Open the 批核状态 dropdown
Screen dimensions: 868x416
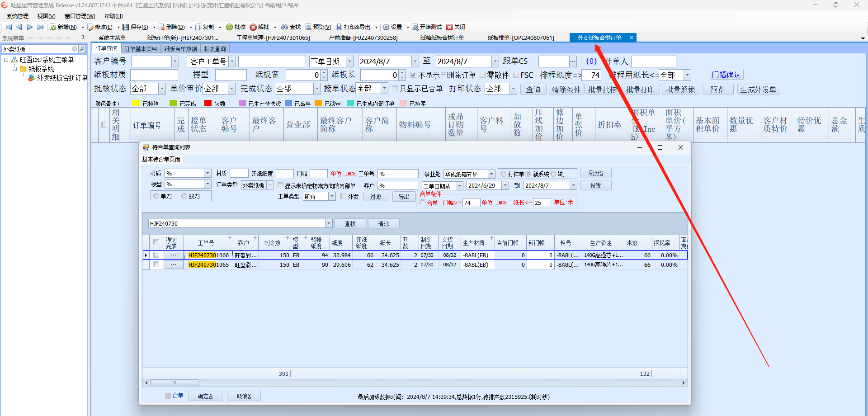(x=162, y=89)
